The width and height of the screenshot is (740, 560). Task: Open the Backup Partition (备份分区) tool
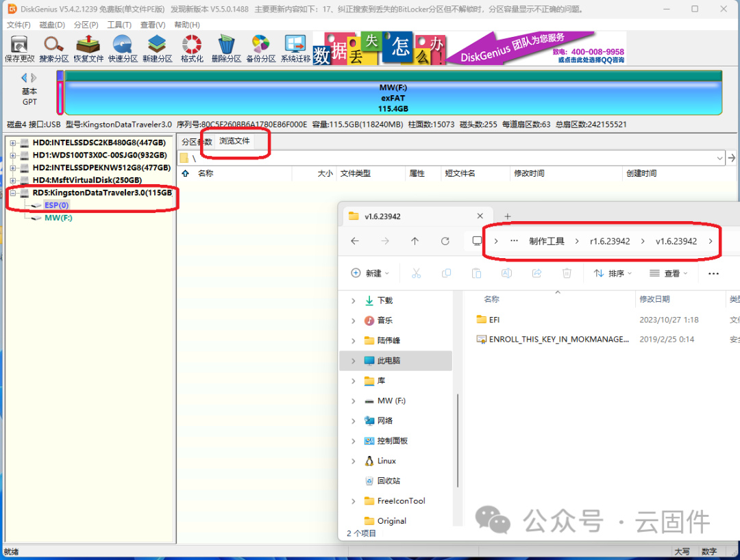(260, 49)
